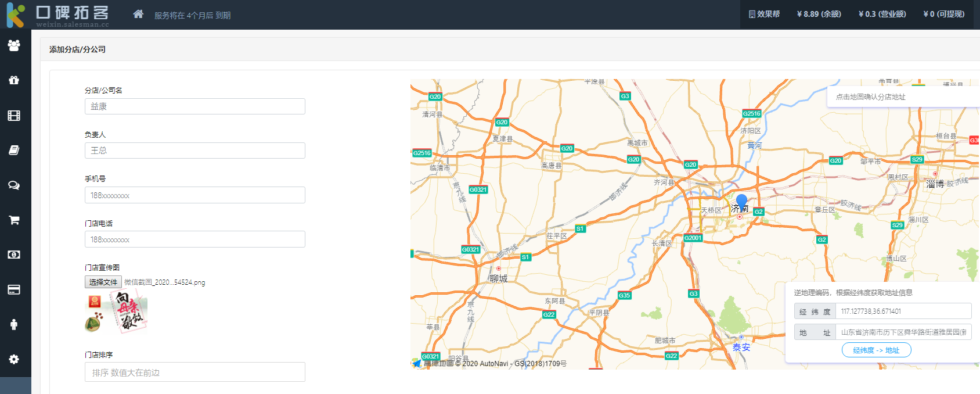Open settings gear in sidebar
Screen dimensions: 980x394
pos(14,359)
